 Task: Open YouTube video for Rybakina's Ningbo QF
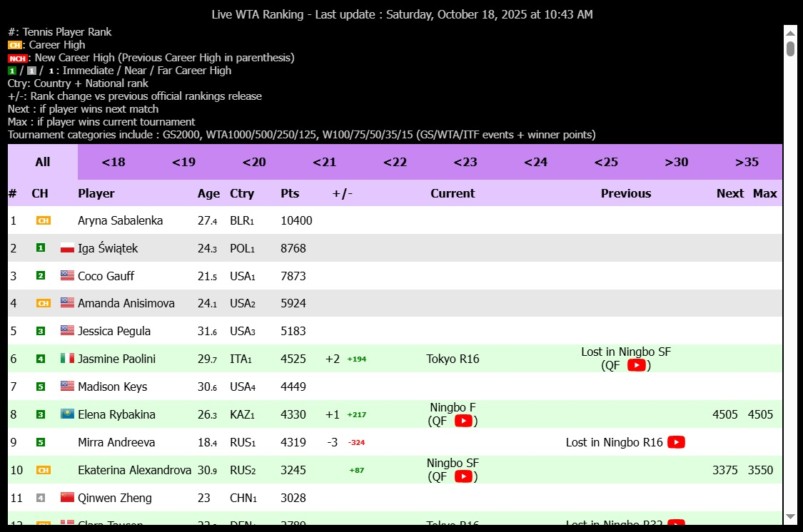tap(463, 421)
